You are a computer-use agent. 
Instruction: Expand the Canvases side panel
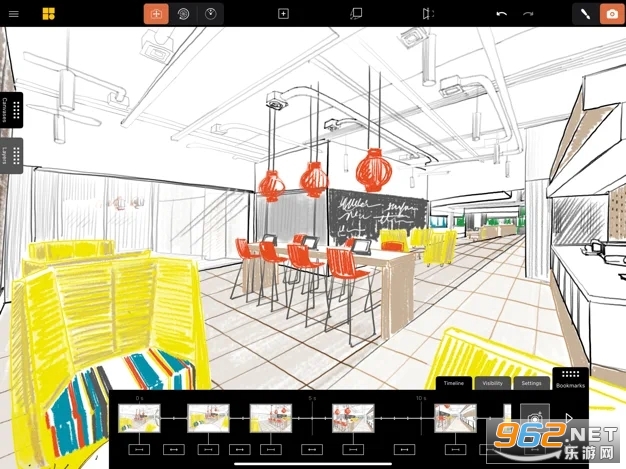pos(11,110)
